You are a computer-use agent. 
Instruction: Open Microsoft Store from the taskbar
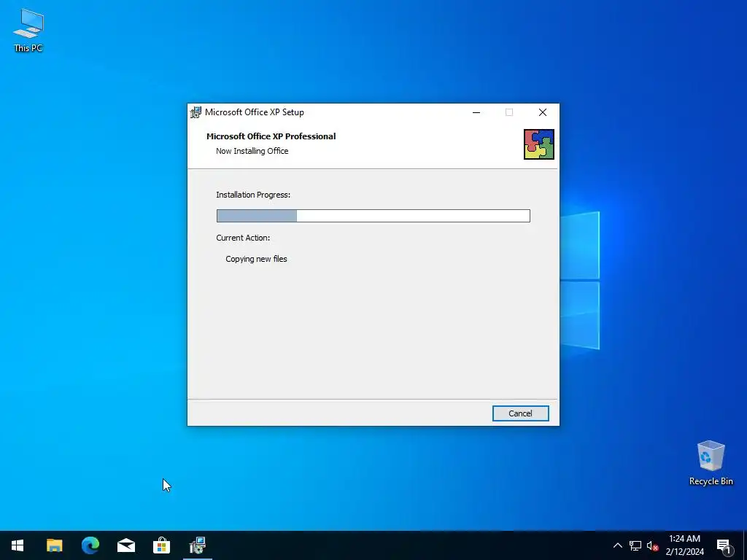[x=161, y=545]
